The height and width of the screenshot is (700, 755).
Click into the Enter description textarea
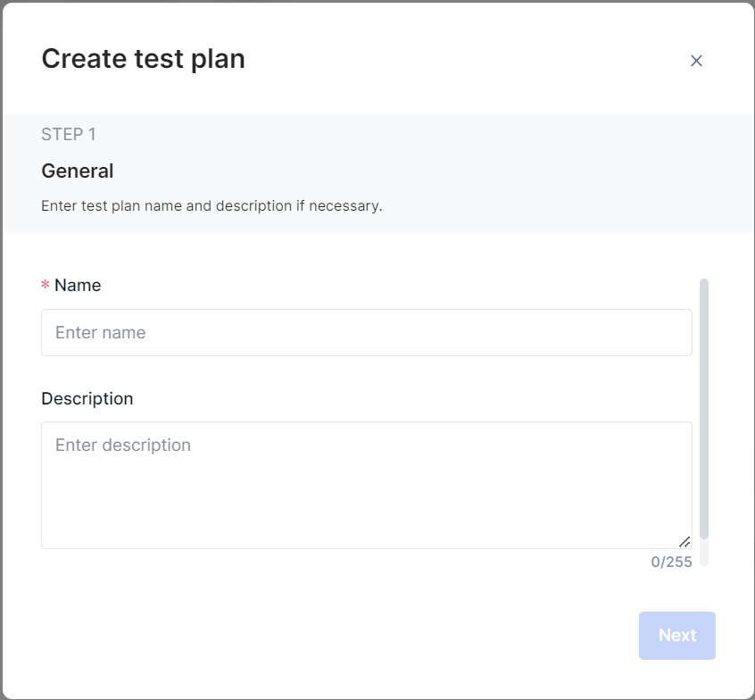pyautogui.click(x=367, y=485)
